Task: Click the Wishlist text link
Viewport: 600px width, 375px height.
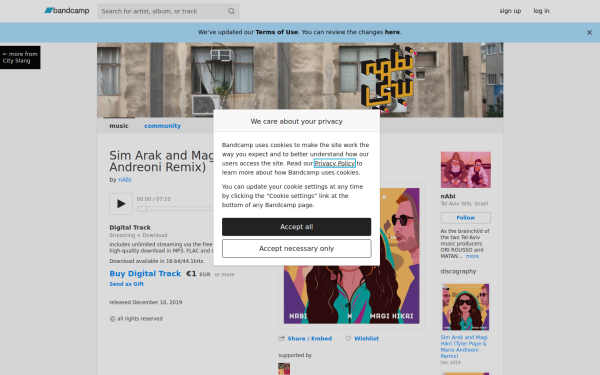Action: pyautogui.click(x=366, y=339)
